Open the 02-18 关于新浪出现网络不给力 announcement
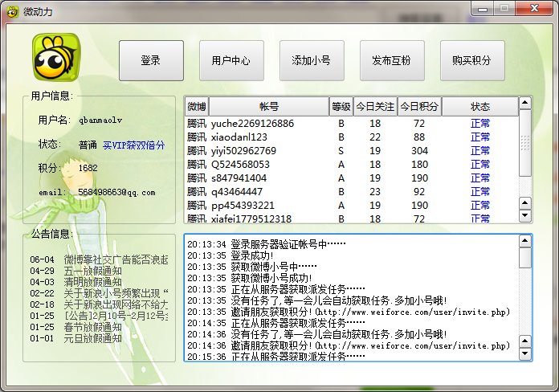The height and width of the screenshot is (392, 559). coord(99,305)
